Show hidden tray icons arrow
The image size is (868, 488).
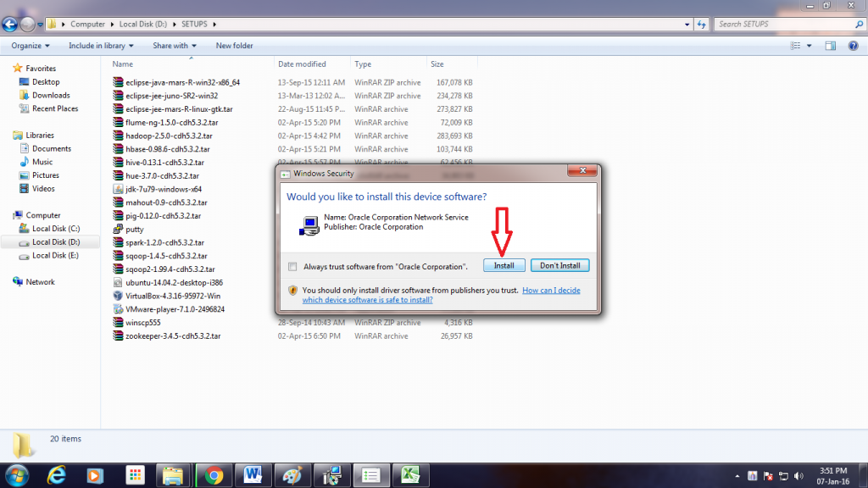coord(737,476)
